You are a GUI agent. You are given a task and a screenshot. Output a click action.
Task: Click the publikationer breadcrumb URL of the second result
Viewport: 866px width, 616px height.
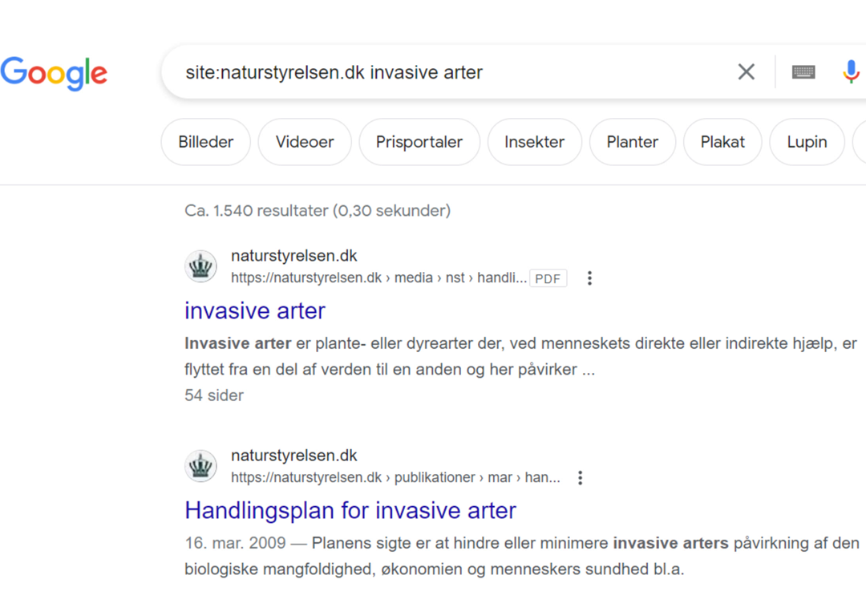point(395,478)
